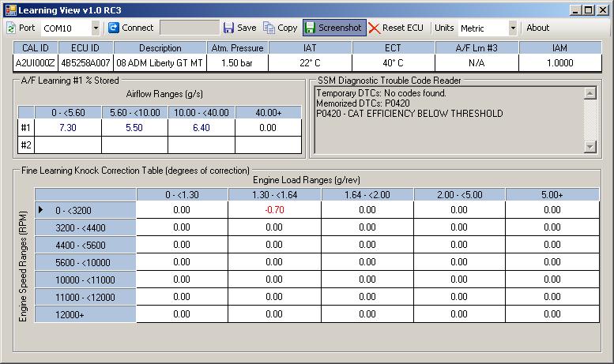Screen dimensions: 614x364
Task: Open the About menu item
Action: pyautogui.click(x=537, y=28)
